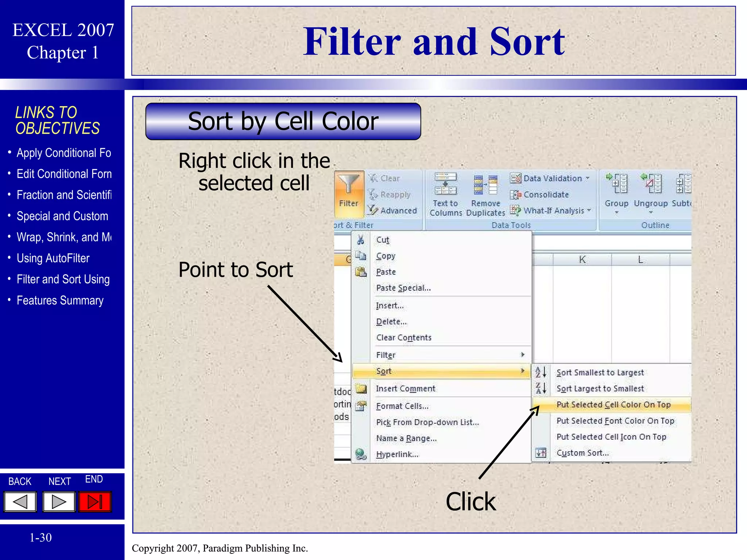Advance with the NEXT arrow button
The image size is (747, 560).
pos(59,502)
